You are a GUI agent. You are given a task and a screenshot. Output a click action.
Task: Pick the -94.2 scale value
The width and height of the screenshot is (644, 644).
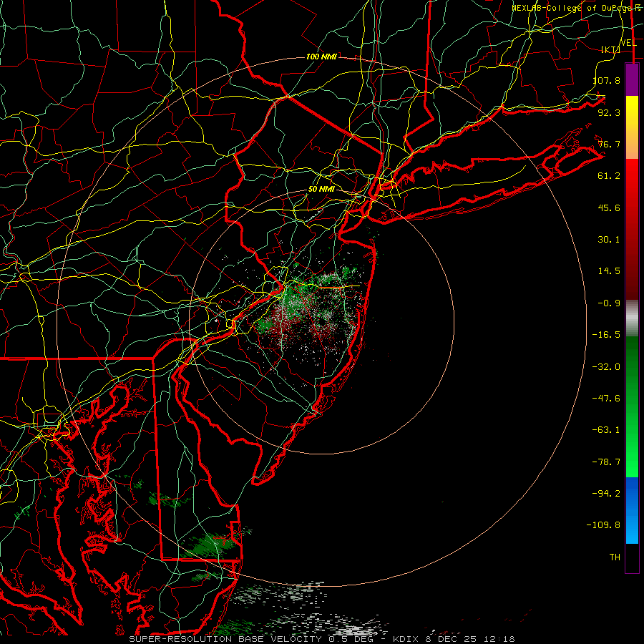tap(607, 493)
